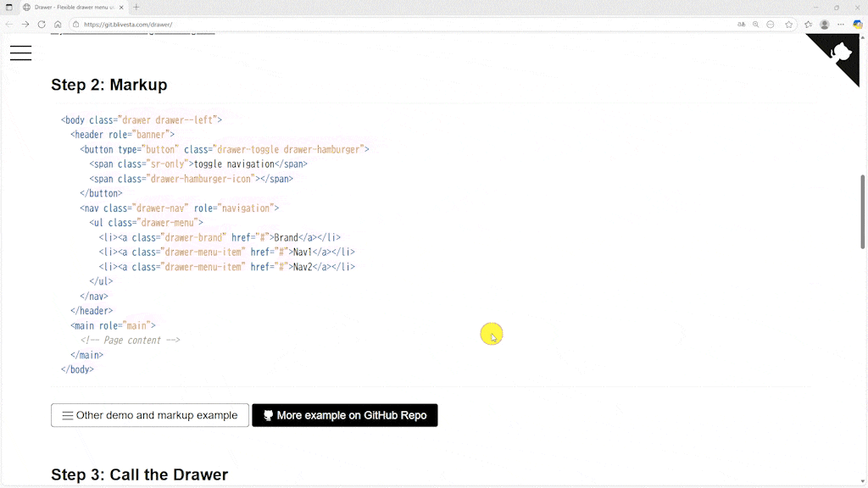Add this page to favorites star
868x488 pixels.
click(788, 25)
